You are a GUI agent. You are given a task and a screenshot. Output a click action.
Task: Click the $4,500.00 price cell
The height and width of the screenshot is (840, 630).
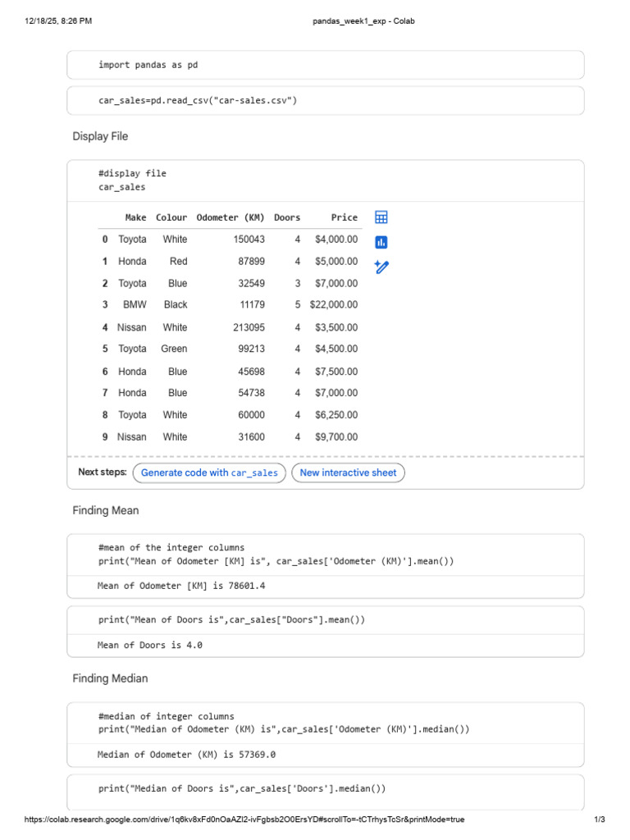pos(336,349)
